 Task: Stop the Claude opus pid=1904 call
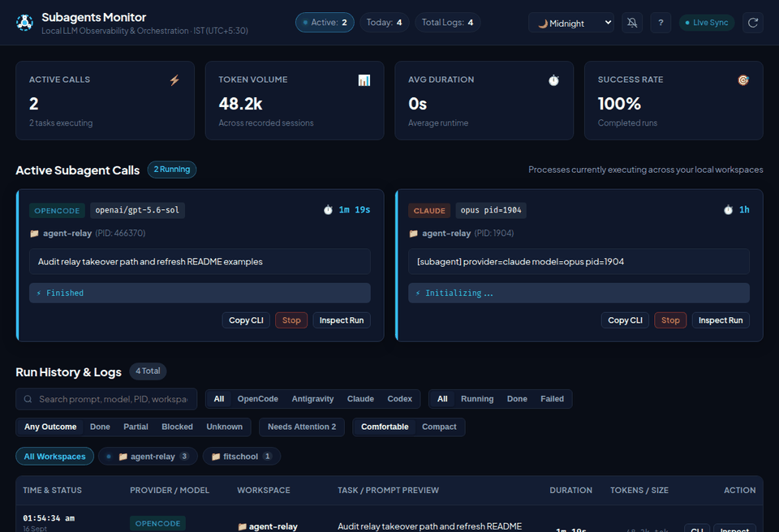670,320
